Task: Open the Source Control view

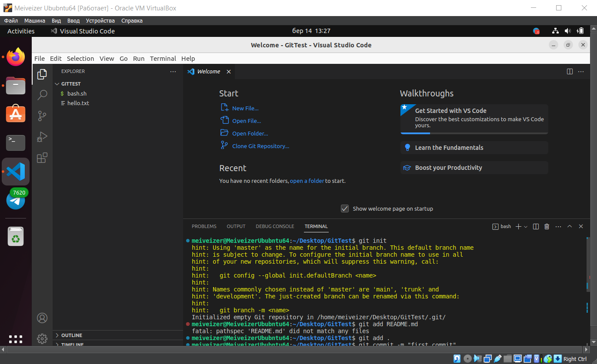Action: [42, 116]
